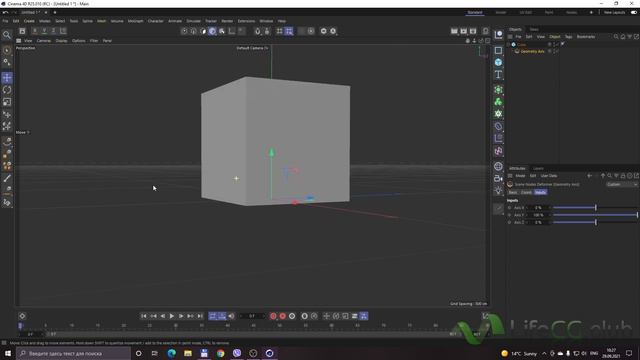Open the MoGraph menu
This screenshot has width=640, height=360.
point(136,21)
